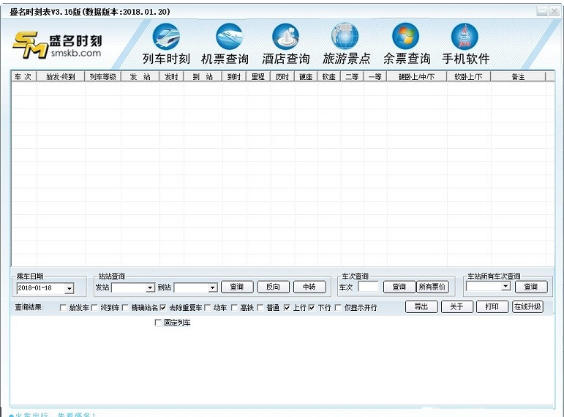Screen dimensions: 564x417
Task: Enable the 动车 filter checkbox
Action: click(x=208, y=308)
